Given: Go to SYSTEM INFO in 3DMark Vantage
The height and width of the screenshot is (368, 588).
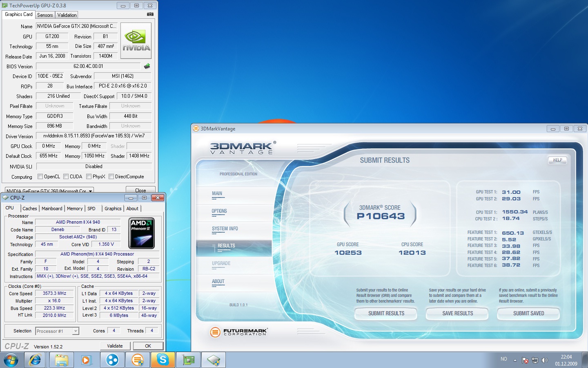Looking at the screenshot, I should pyautogui.click(x=225, y=229).
